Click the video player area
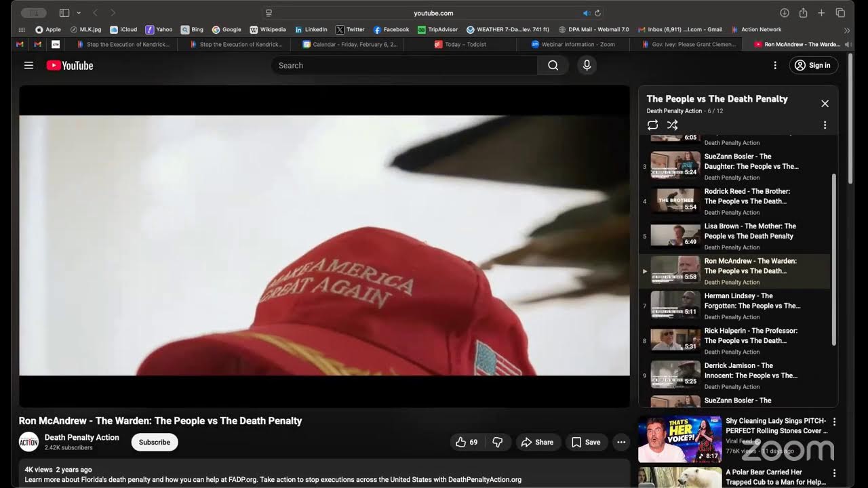 pos(324,245)
